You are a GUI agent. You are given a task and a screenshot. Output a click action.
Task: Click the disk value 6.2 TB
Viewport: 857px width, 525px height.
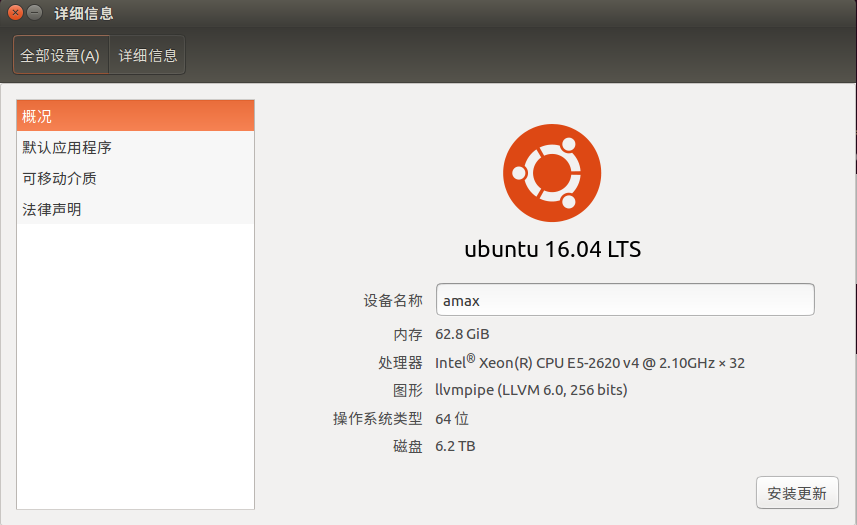[455, 446]
